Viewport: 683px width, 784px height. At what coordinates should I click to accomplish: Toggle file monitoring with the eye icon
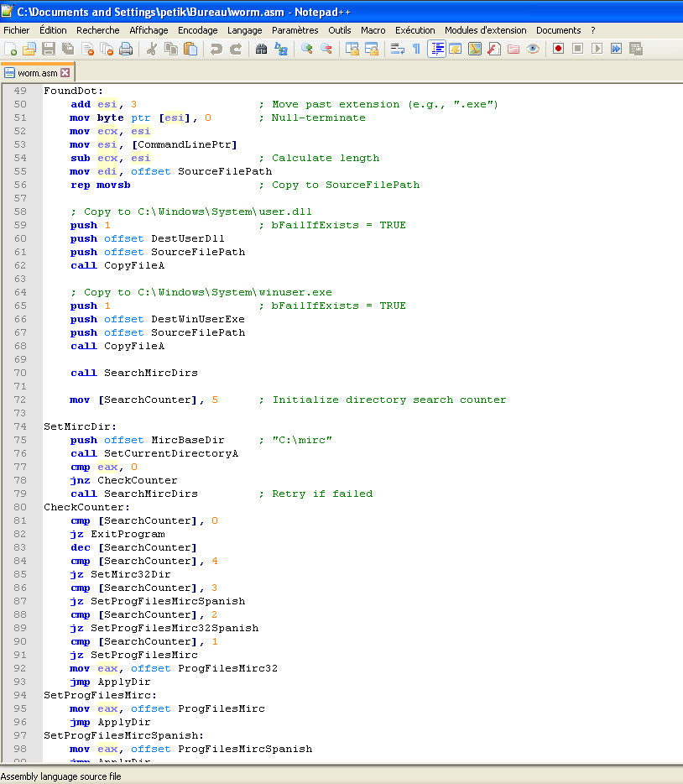(x=533, y=49)
